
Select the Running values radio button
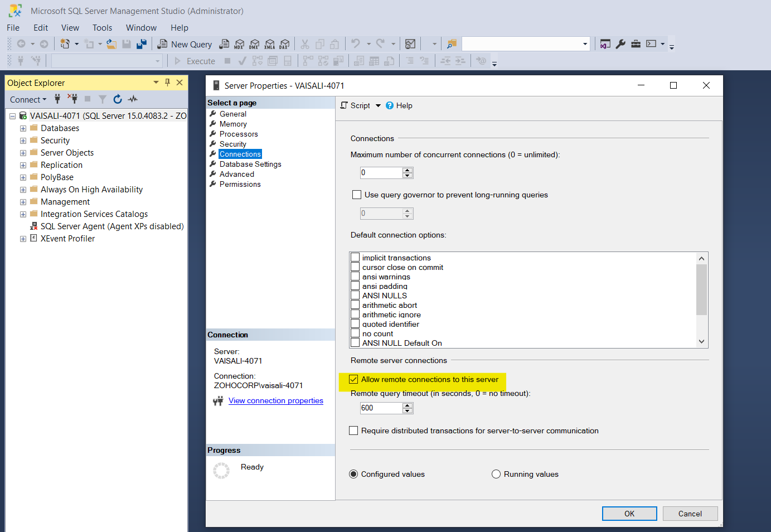tap(496, 474)
